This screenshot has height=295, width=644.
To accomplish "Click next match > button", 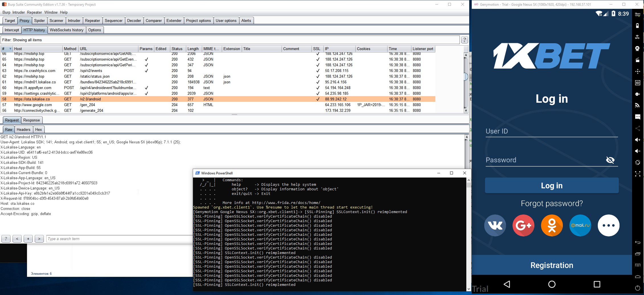I will tap(39, 239).
